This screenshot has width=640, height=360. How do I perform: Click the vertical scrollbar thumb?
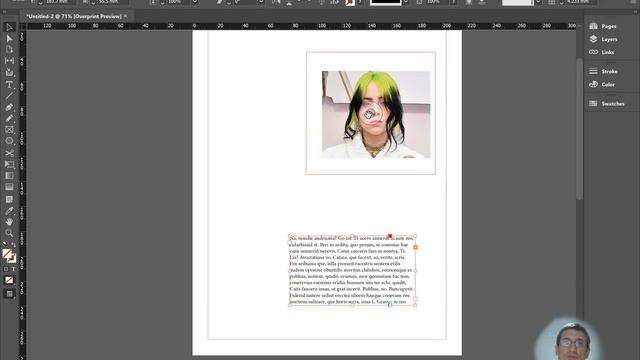pos(580,129)
